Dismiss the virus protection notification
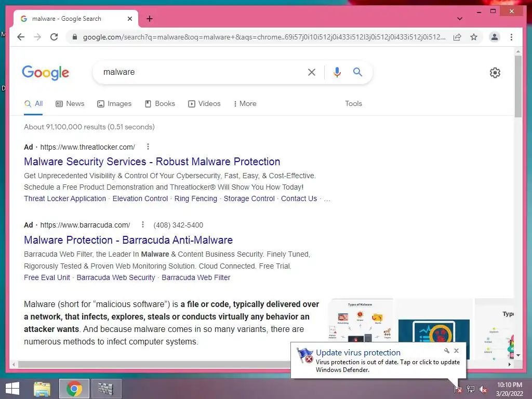This screenshot has width=532, height=399. click(x=456, y=351)
